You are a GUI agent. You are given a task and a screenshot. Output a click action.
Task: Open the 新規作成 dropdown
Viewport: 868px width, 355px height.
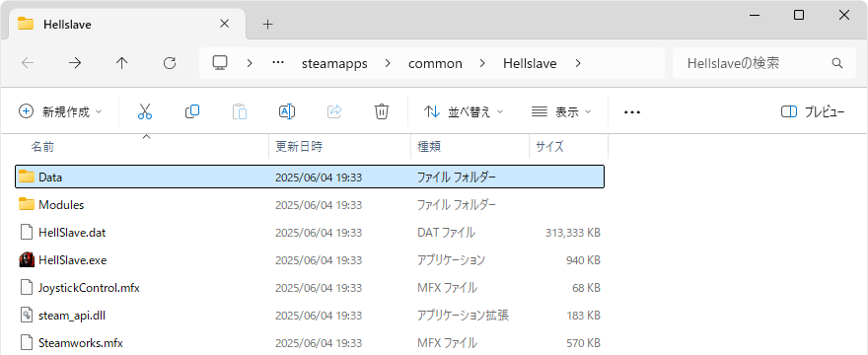(60, 111)
